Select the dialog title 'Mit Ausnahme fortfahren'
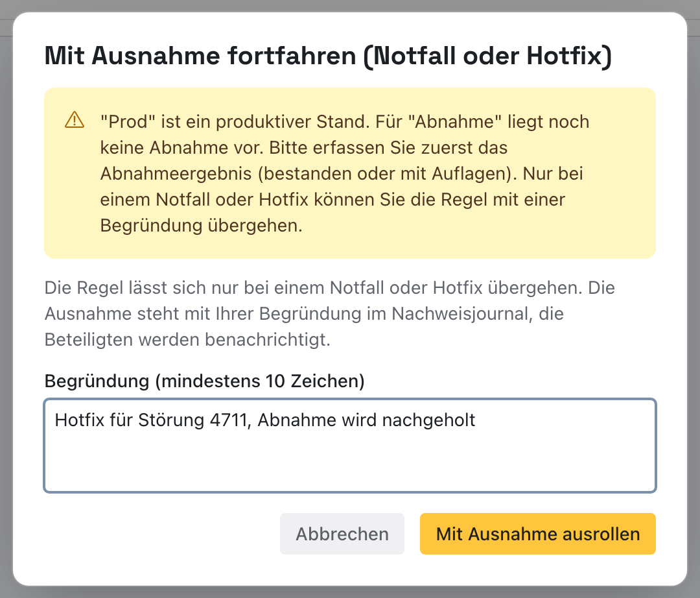The width and height of the screenshot is (700, 598). click(x=328, y=56)
